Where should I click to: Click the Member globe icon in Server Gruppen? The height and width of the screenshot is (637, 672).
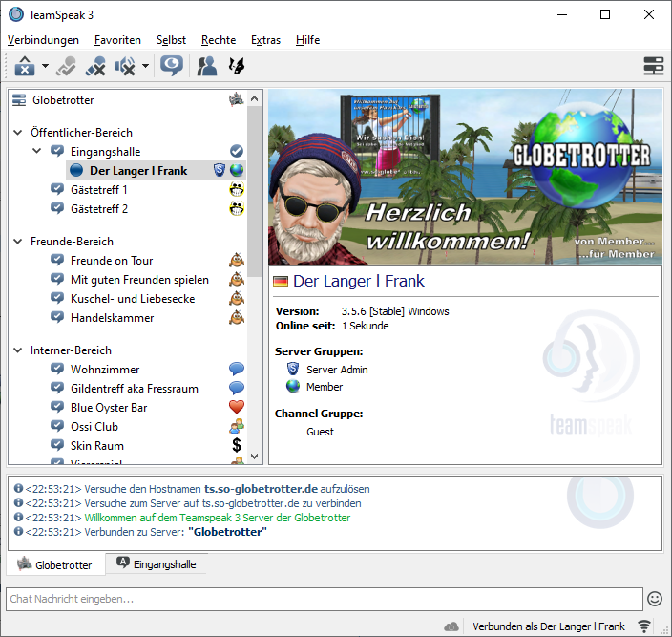(293, 386)
